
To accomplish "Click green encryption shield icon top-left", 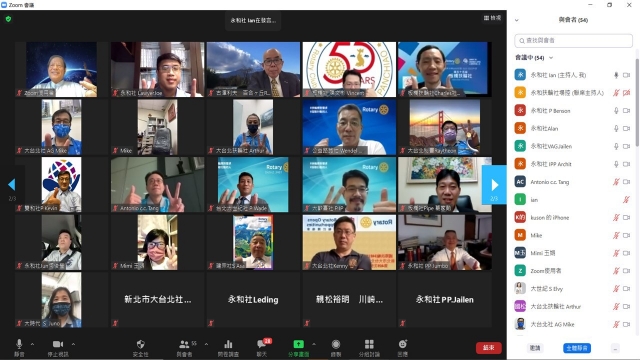I will coord(9,19).
